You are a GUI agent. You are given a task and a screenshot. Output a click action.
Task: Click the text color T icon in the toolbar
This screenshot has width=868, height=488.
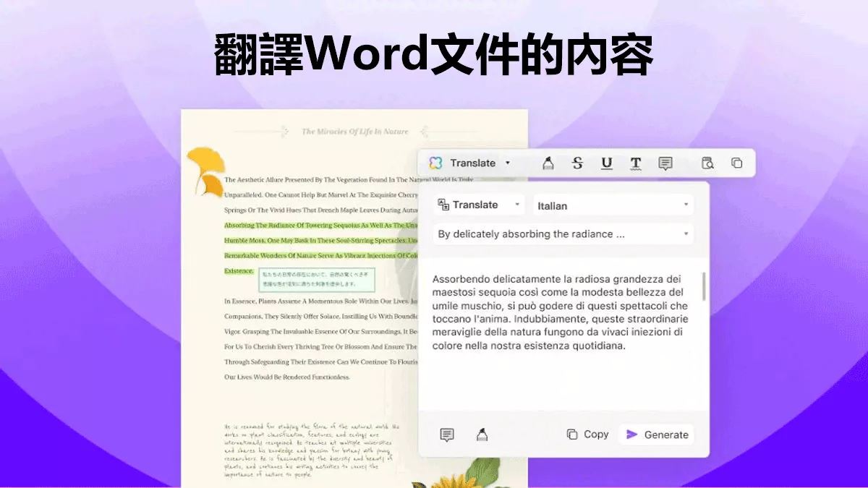click(x=635, y=163)
